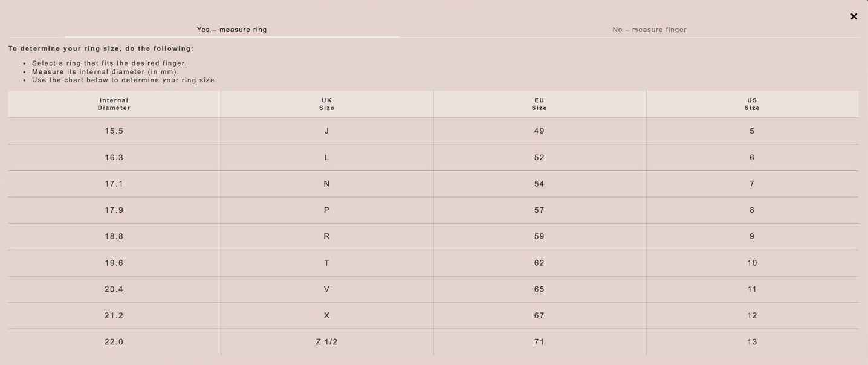
Task: Select the US size 7 cell
Action: 753,184
